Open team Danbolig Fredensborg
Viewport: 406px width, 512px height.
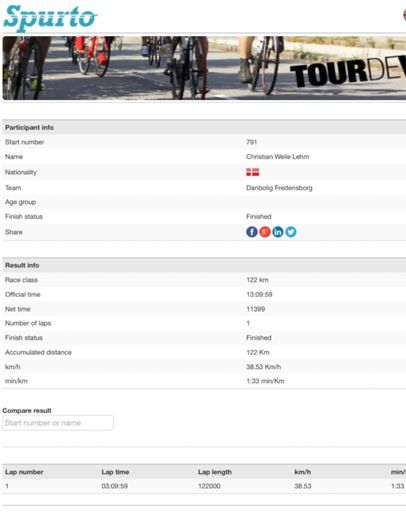pos(279,188)
